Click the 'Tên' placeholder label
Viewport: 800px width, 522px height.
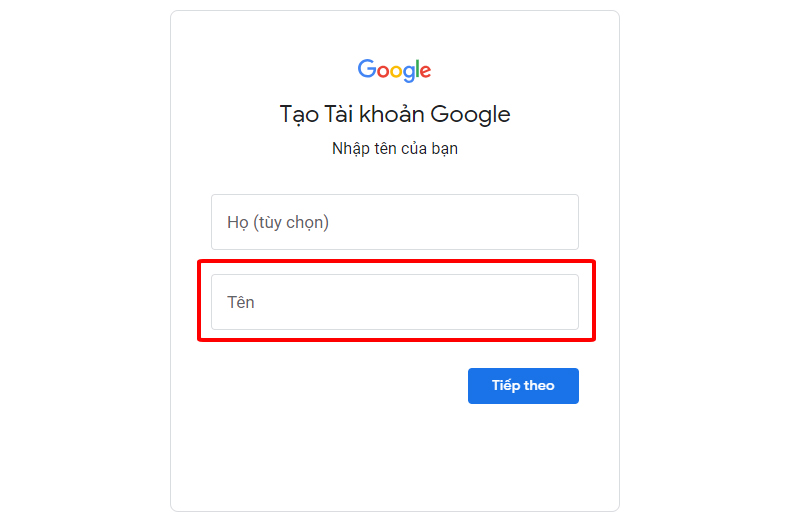[241, 302]
